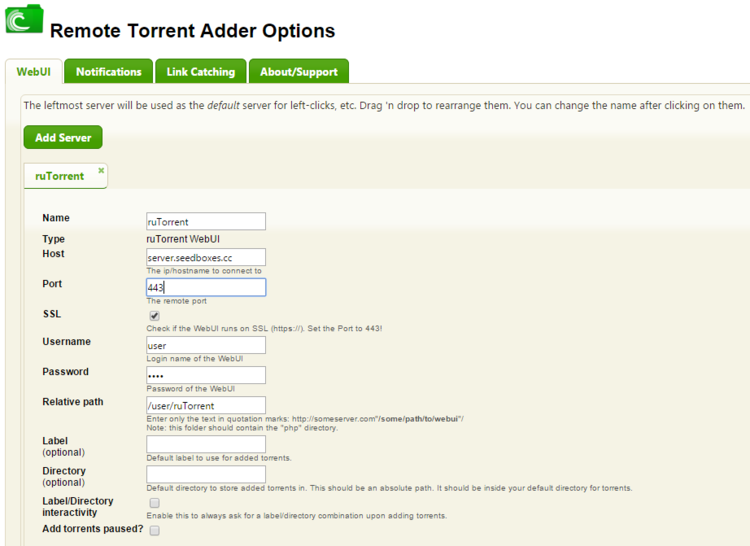Focus the optional Label input field
The image size is (750, 546).
pyautogui.click(x=206, y=444)
